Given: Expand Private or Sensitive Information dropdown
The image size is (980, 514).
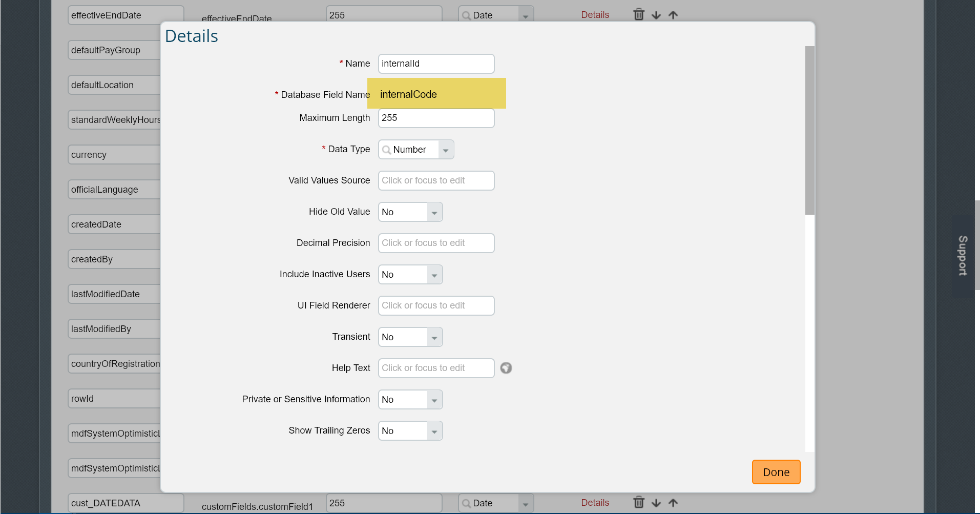Looking at the screenshot, I should [434, 400].
